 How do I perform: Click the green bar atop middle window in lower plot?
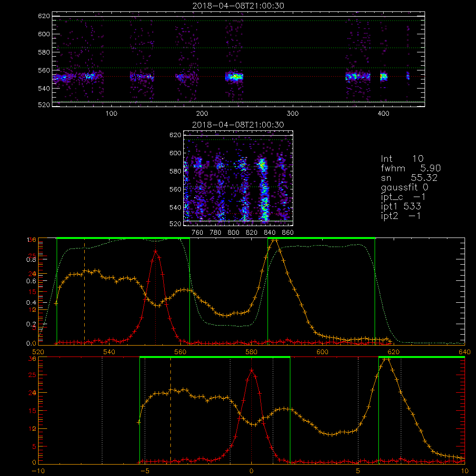coord(215,357)
